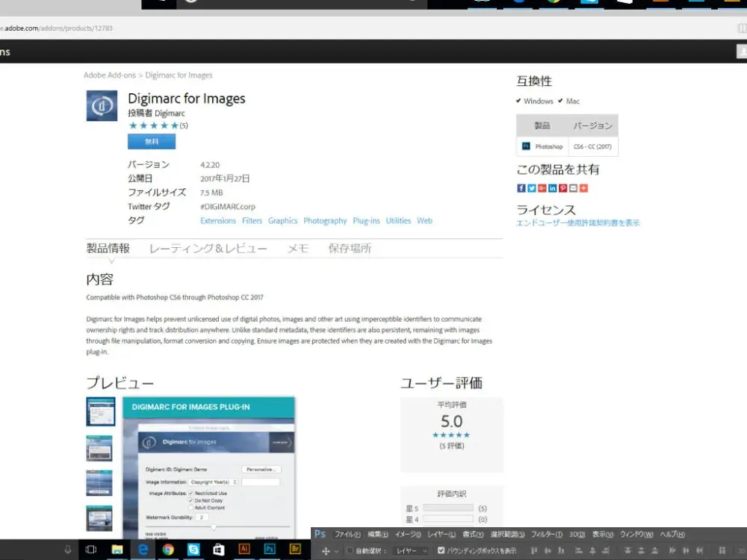
Task: Open Adobe Bridge from the taskbar
Action: 295,549
